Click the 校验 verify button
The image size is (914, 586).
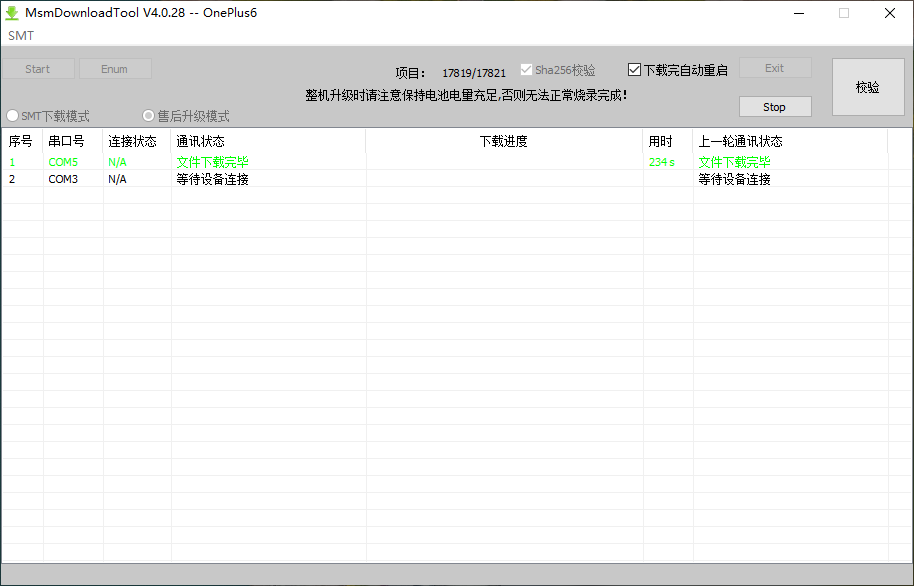868,87
